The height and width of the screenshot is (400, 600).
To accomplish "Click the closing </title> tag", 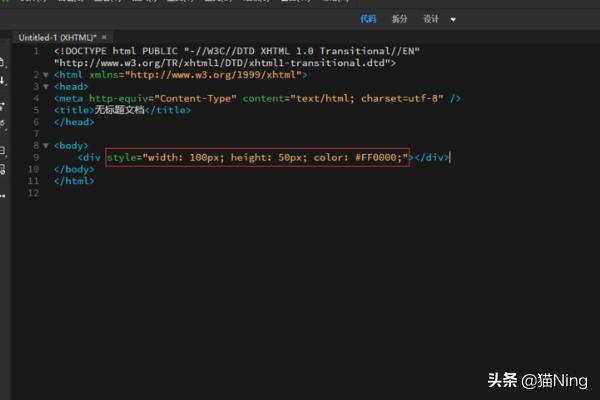I will [x=168, y=110].
